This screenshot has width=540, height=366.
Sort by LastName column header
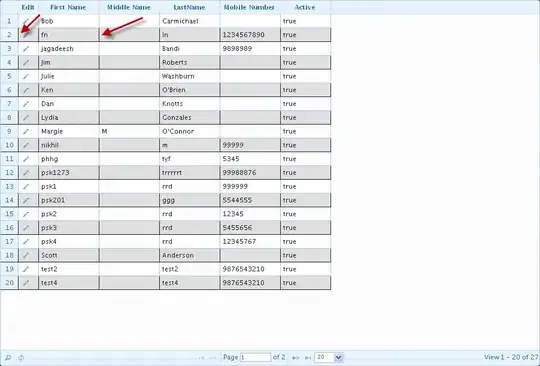[x=189, y=7]
